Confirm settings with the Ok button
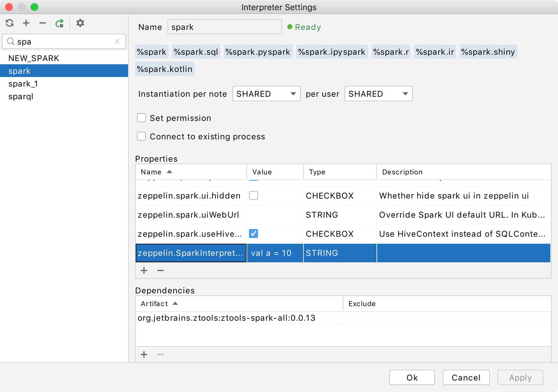The width and height of the screenshot is (558, 392). pos(412,377)
